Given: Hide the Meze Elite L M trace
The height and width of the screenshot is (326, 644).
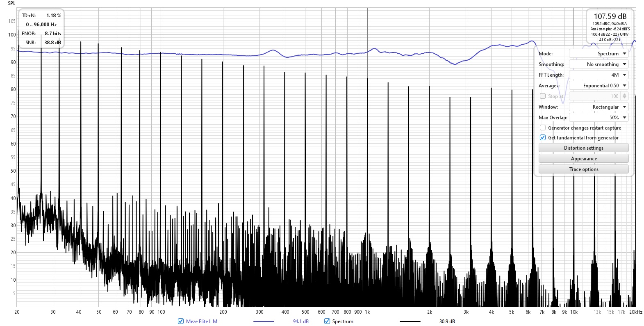Looking at the screenshot, I should (x=181, y=321).
